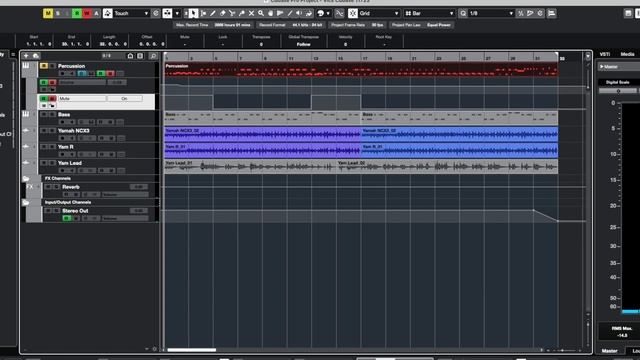The image size is (640, 360).
Task: Solo the Bass track
Action: tap(52, 114)
